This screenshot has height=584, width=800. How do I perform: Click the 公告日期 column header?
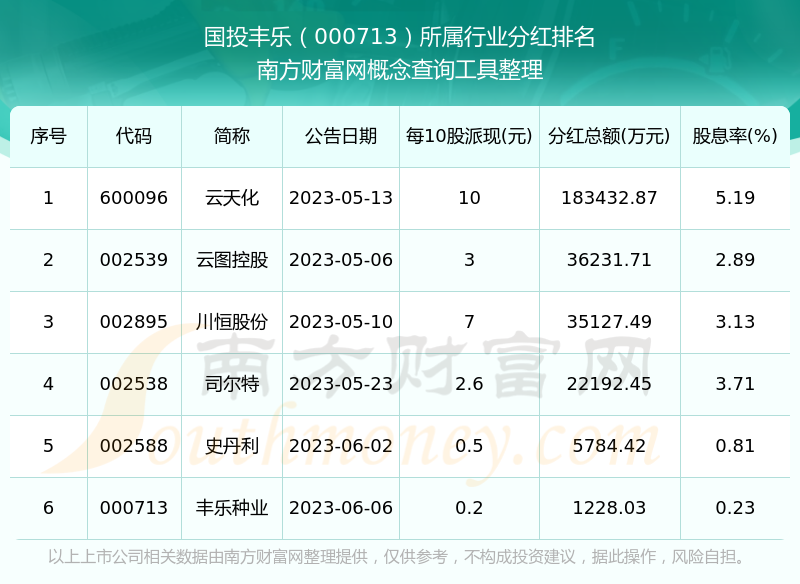click(341, 136)
